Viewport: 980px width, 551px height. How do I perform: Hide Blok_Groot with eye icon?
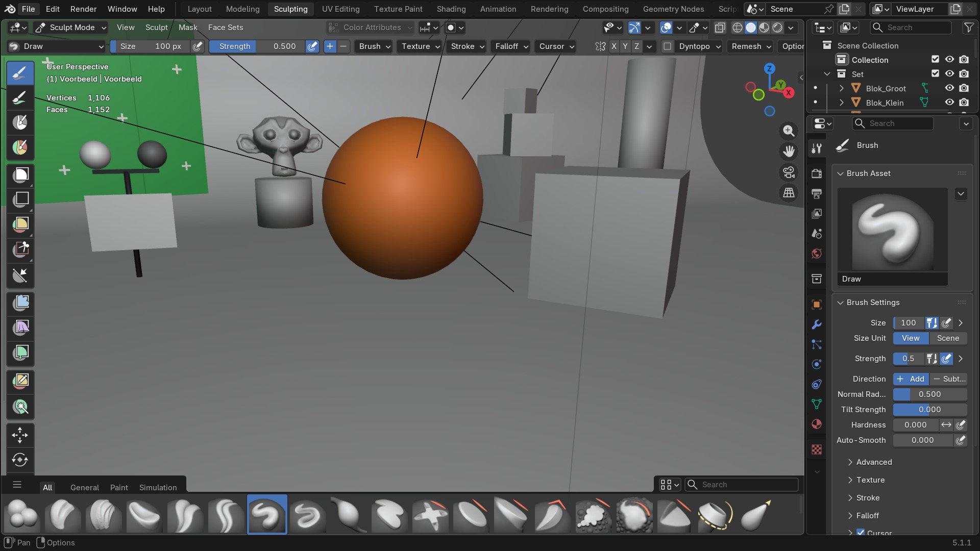(949, 88)
